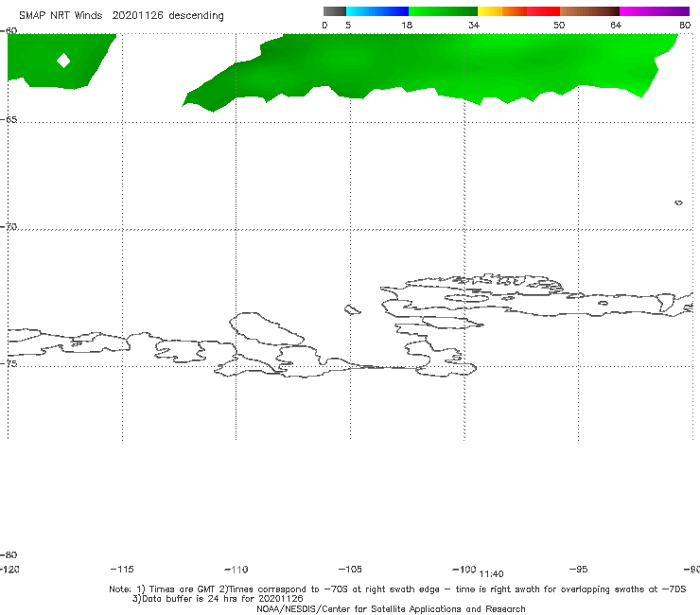Screen dimensions: 700x615
Task: Click the color bar label '18'
Action: coord(407,26)
